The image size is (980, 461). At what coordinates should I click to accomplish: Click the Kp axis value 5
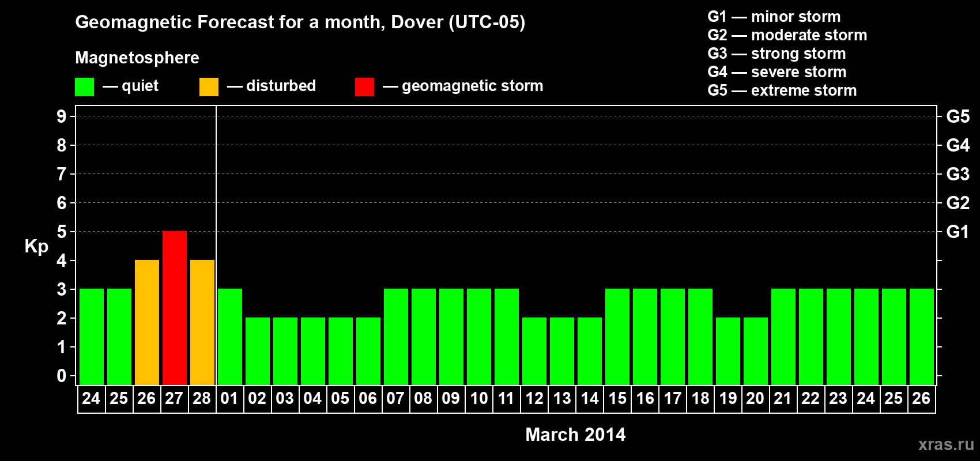point(62,232)
